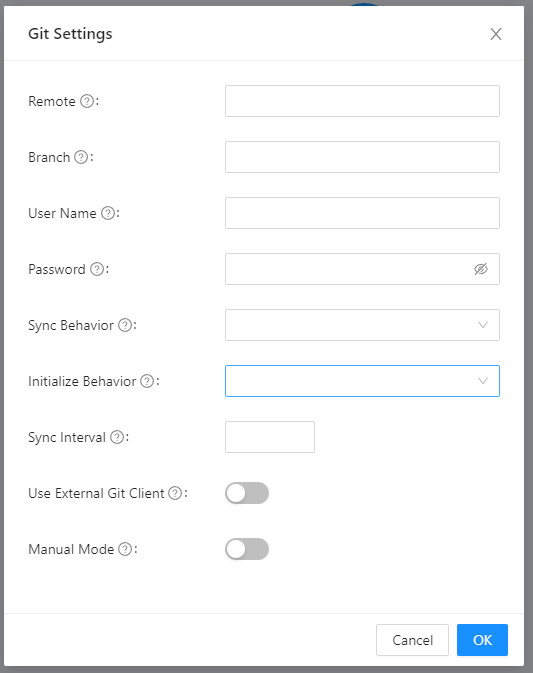Toggle password visibility eye icon

coord(481,269)
